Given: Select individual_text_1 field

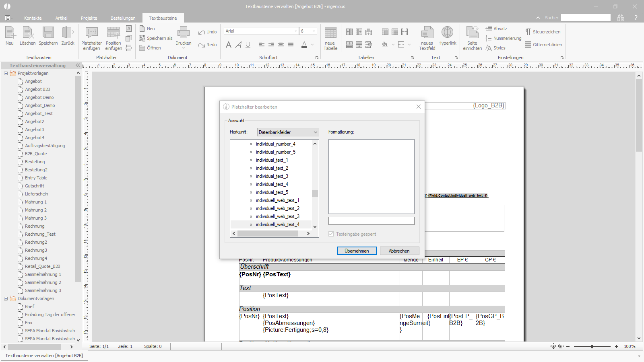Looking at the screenshot, I should [272, 160].
